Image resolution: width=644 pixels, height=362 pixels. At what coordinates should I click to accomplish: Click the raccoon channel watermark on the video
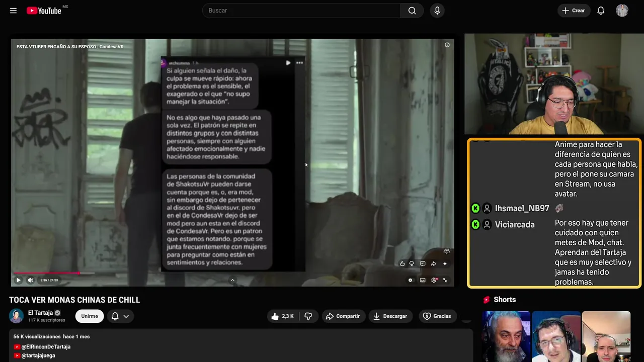[x=446, y=251]
